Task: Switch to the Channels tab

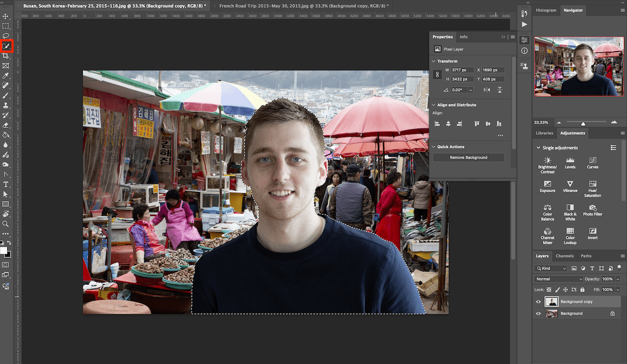Action: pyautogui.click(x=565, y=256)
